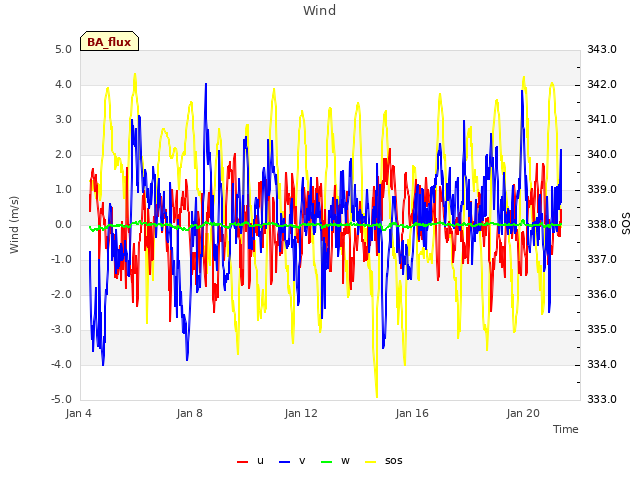640x480 pixels.
Task: Click the Wind (m/s) axis label
Action: pyautogui.click(x=14, y=224)
